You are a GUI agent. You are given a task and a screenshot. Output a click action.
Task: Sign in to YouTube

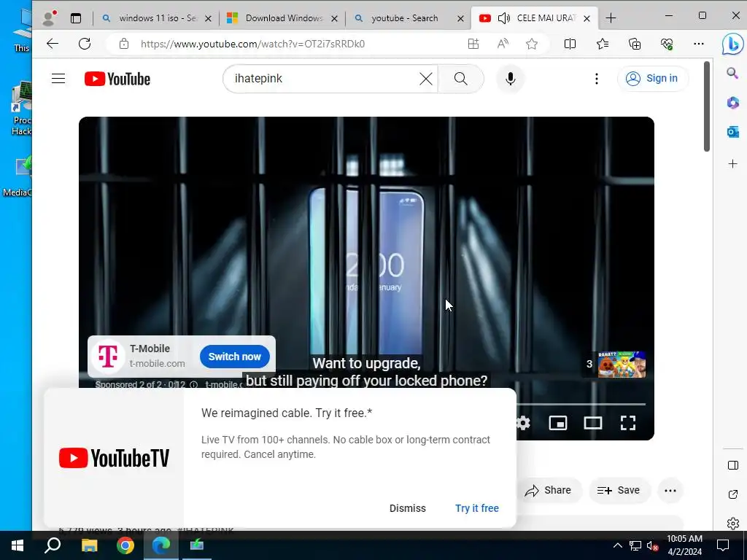click(x=652, y=79)
